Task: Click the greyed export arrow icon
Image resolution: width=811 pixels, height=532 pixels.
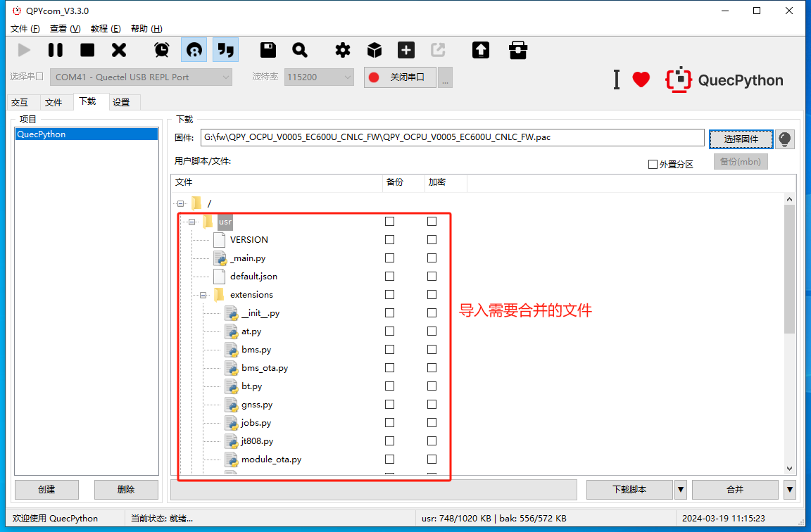Action: click(x=438, y=50)
